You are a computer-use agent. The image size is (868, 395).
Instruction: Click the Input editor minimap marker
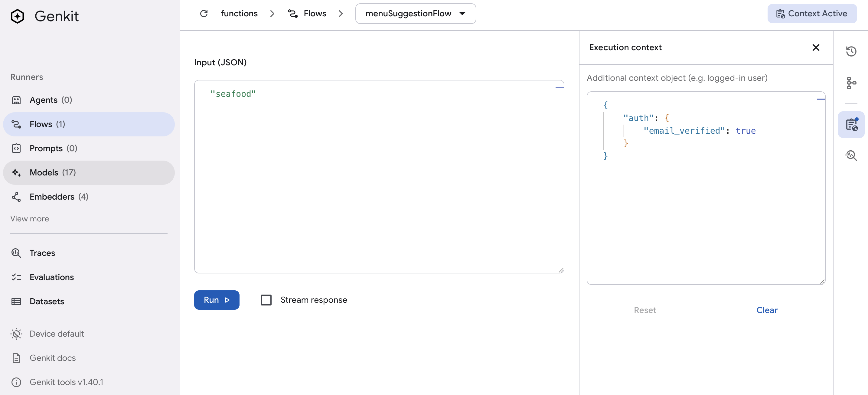(x=559, y=88)
